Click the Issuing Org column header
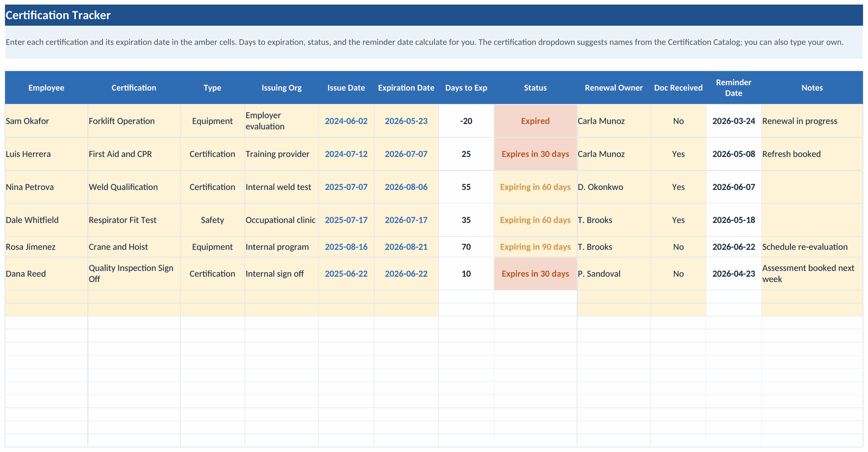868x452 pixels. tap(282, 87)
